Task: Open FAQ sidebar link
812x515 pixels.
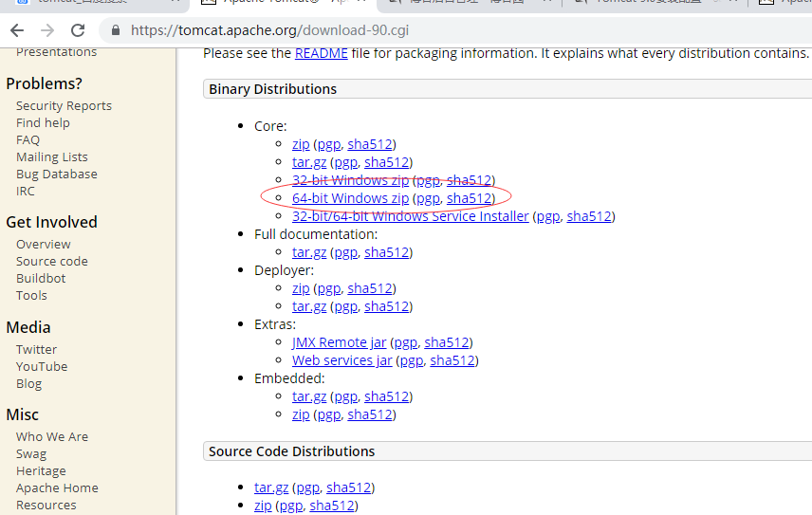Action: tap(28, 139)
